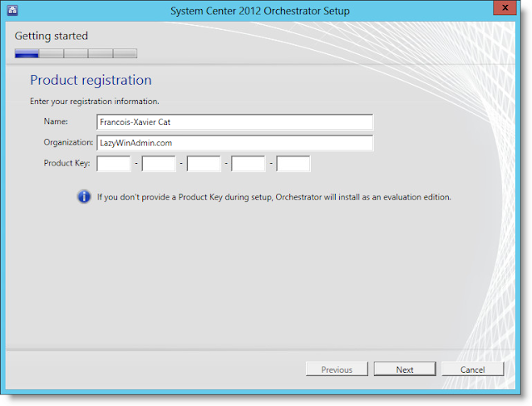Click the 'Name:' label
This screenshot has height=406, width=532.
[56, 121]
